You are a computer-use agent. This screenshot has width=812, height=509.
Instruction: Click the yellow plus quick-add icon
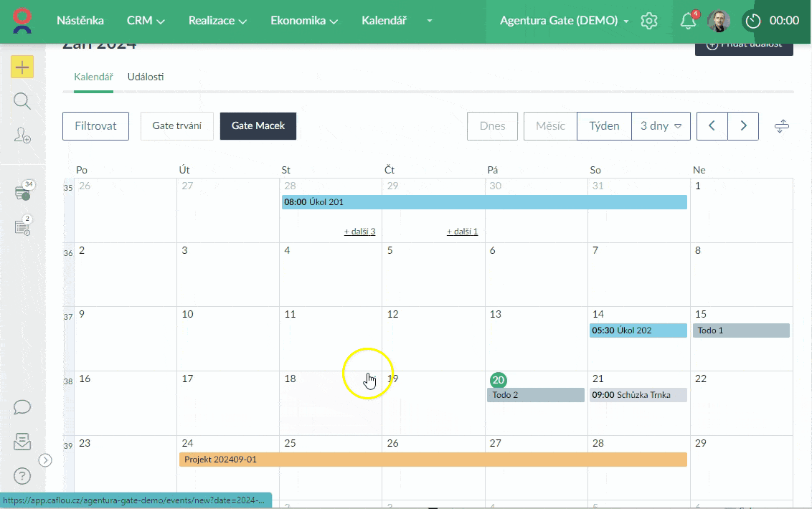tap(22, 67)
